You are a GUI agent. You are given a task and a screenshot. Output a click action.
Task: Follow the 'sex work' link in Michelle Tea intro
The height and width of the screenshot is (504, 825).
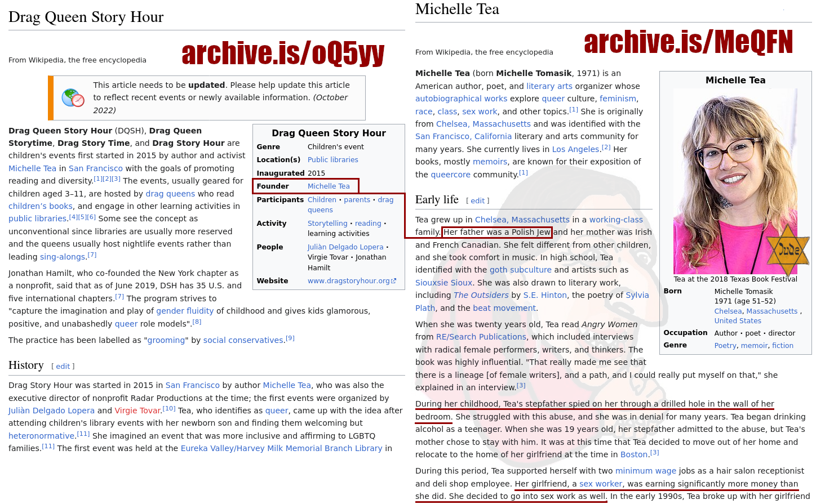pyautogui.click(x=480, y=111)
